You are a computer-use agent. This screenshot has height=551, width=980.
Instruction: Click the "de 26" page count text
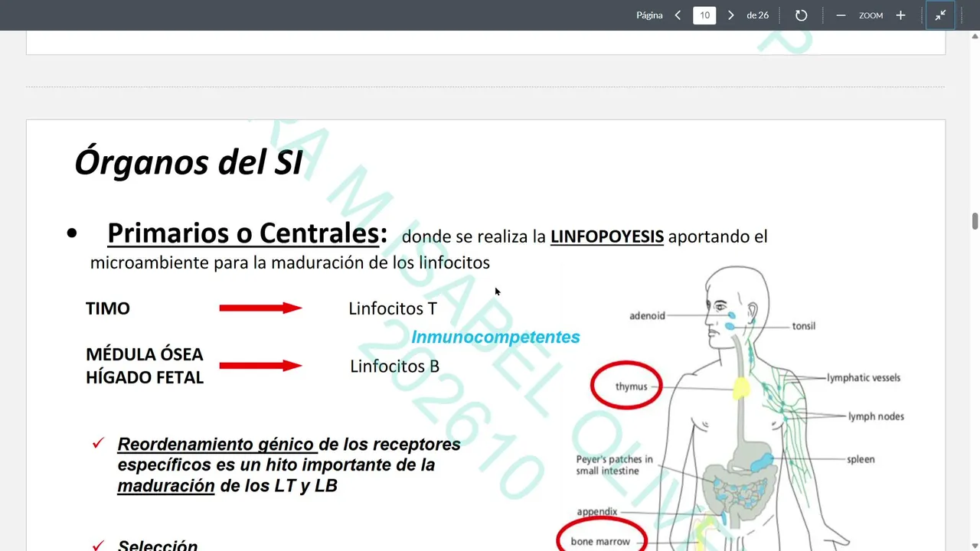pyautogui.click(x=758, y=15)
